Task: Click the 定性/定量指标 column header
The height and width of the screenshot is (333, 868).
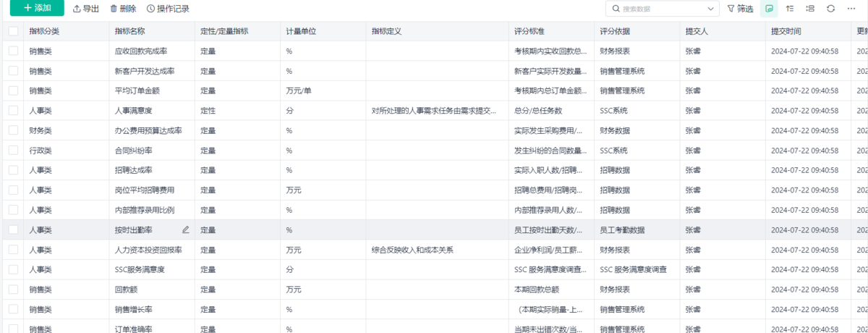Action: [237, 32]
